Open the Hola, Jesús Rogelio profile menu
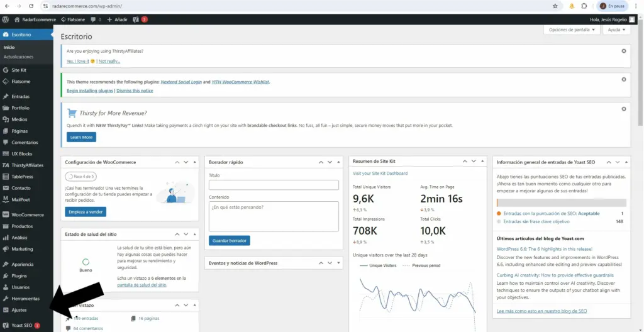The width and height of the screenshot is (644, 332). pos(613,19)
